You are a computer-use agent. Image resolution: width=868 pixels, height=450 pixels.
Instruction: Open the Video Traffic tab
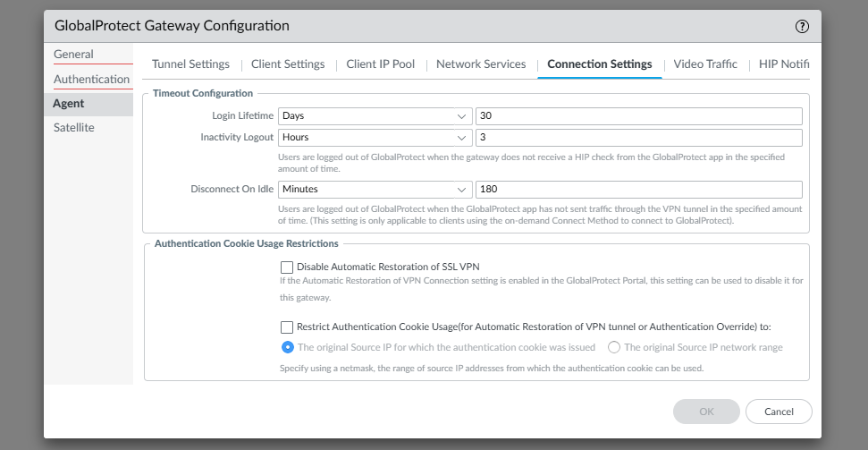click(x=705, y=64)
